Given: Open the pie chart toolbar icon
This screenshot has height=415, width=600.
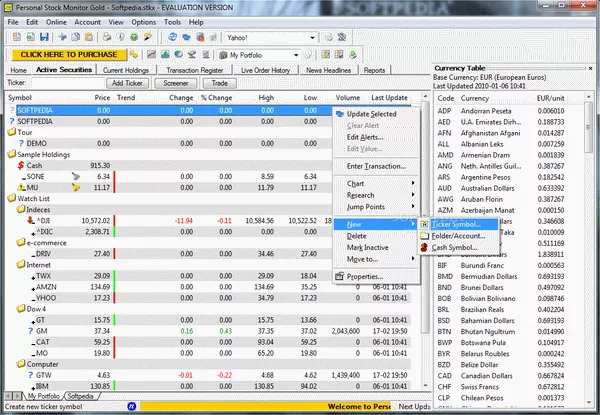Looking at the screenshot, I should (178, 55).
